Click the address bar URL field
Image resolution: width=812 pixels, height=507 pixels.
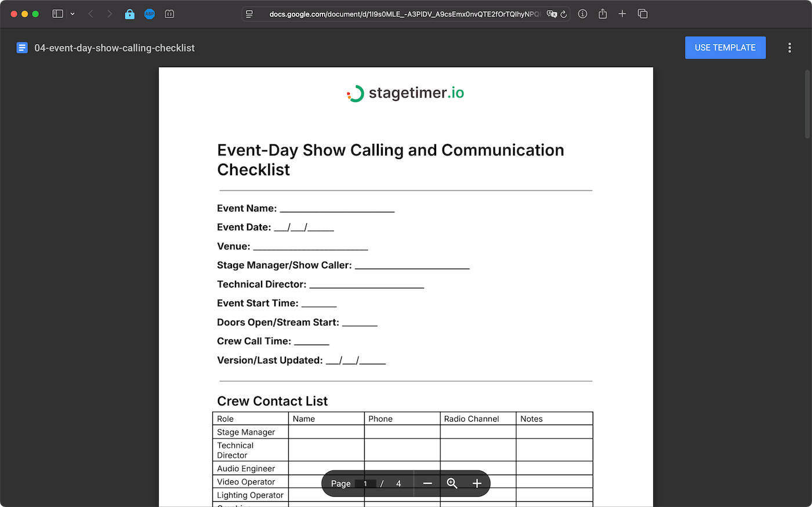click(406, 13)
